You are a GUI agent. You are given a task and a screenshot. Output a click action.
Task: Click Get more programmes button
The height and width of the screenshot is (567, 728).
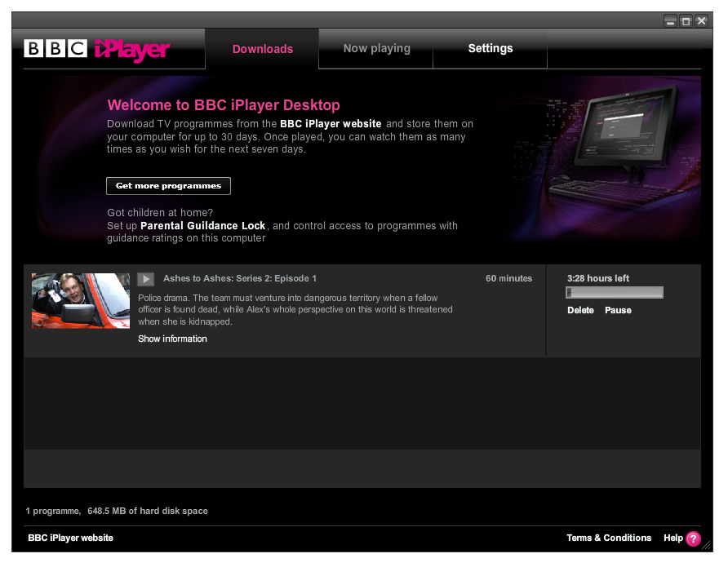169,186
